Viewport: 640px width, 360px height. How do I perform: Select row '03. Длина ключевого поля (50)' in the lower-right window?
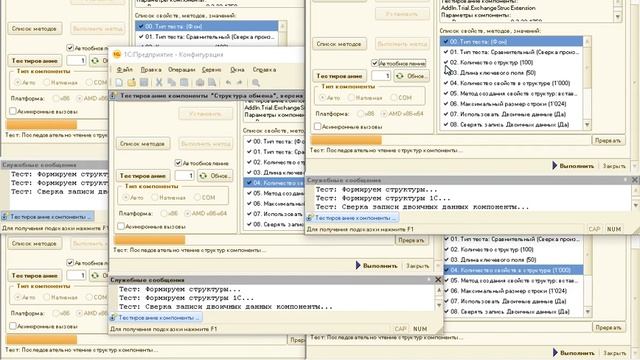coord(513,260)
